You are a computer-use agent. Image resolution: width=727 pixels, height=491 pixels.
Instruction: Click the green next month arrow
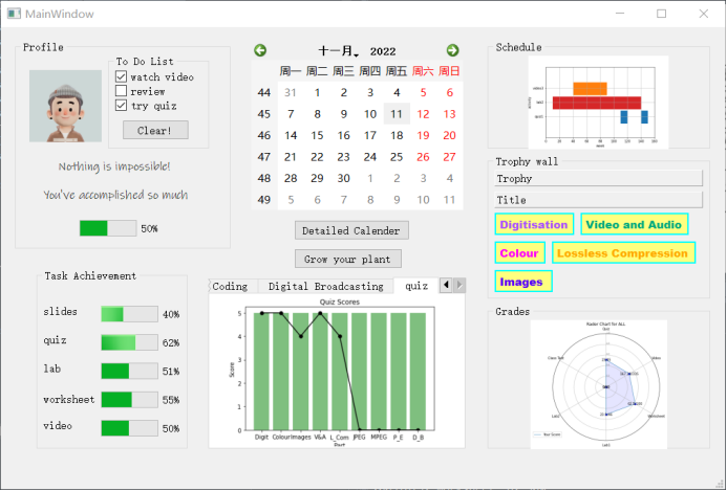tap(452, 50)
